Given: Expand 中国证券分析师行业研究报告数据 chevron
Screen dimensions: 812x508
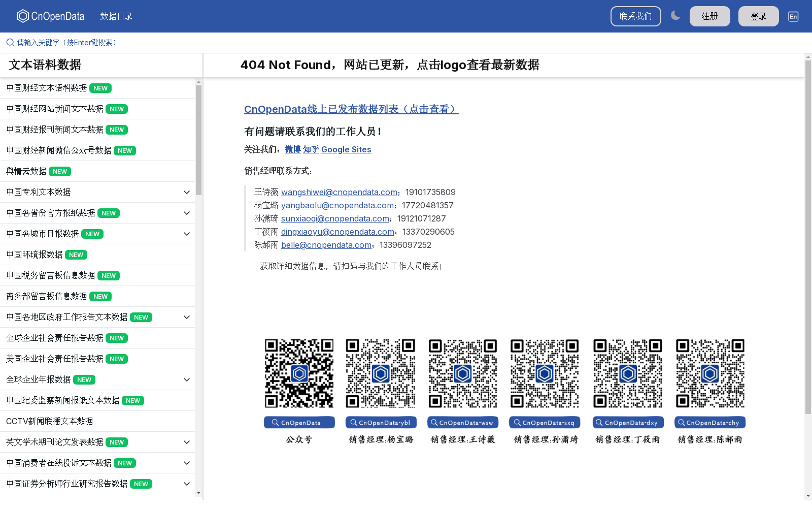Looking at the screenshot, I should point(187,484).
